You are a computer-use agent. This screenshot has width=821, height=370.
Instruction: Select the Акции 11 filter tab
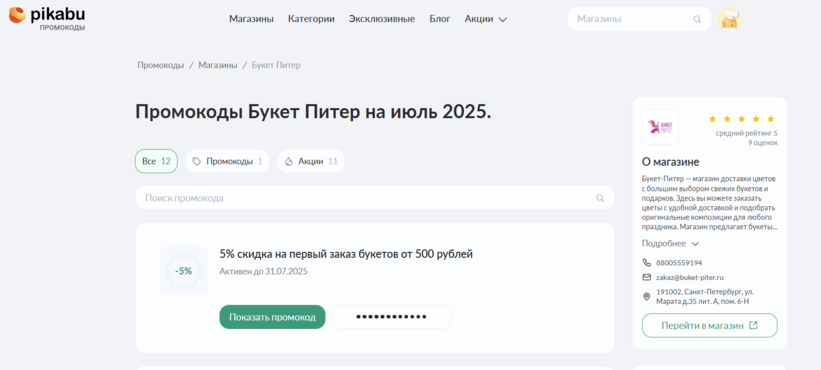[x=311, y=161]
